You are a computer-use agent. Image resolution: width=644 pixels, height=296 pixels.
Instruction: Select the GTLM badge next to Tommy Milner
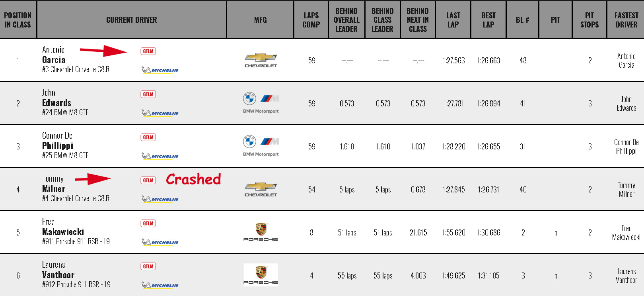[x=148, y=180]
